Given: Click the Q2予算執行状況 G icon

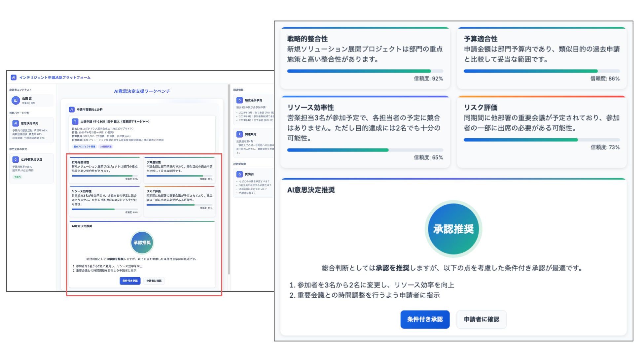Looking at the screenshot, I should (15, 160).
